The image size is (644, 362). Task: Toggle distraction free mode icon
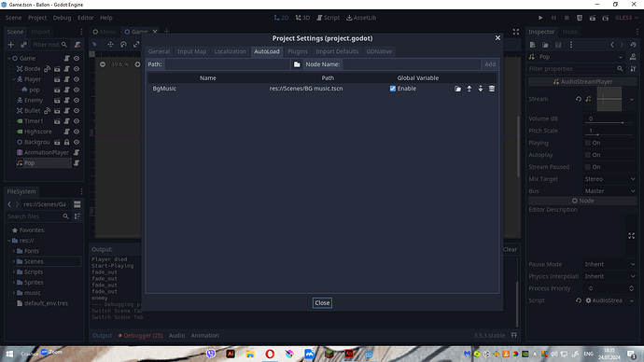tap(516, 32)
